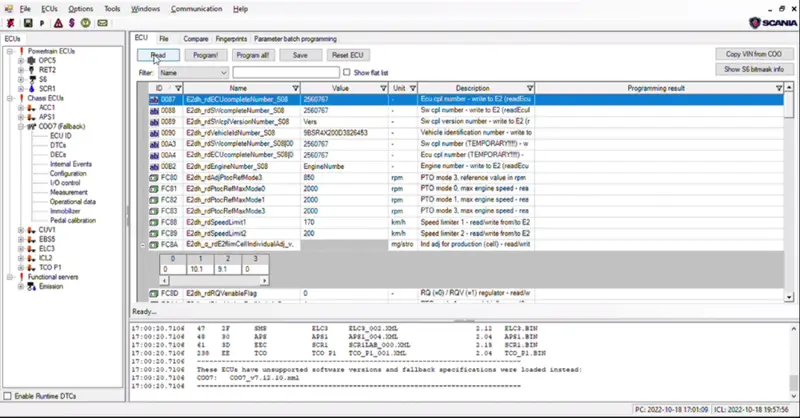
Task: Click the envelope mail toolbar icon
Action: point(103,23)
